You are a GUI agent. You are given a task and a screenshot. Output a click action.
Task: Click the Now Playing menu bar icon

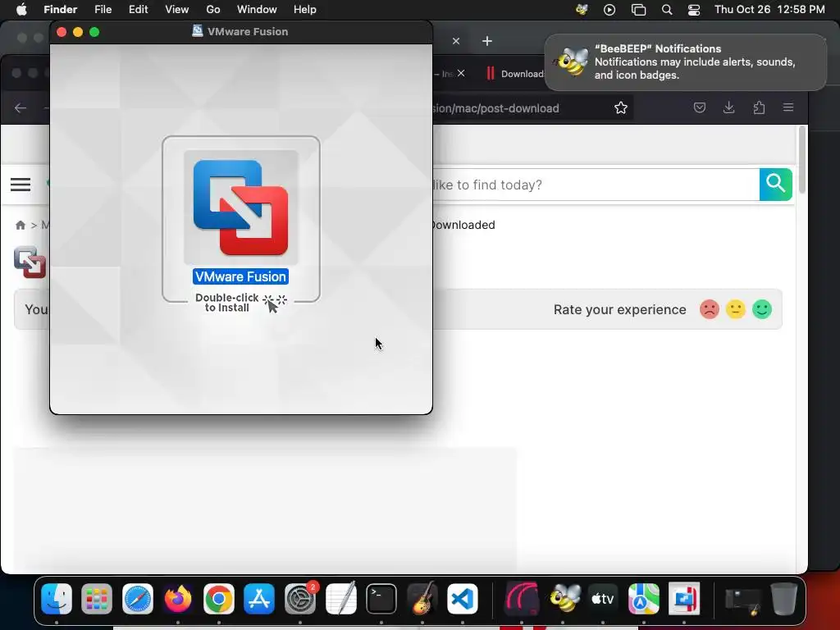(x=609, y=10)
